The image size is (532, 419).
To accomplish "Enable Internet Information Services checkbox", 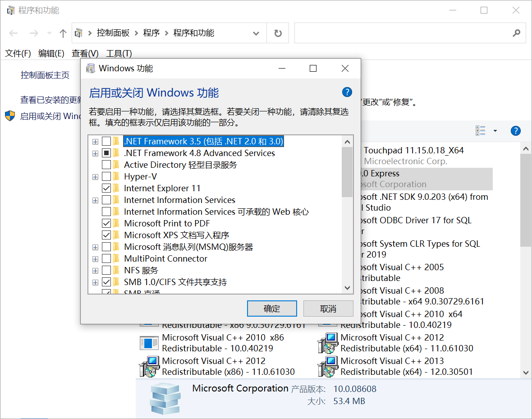I will point(106,200).
